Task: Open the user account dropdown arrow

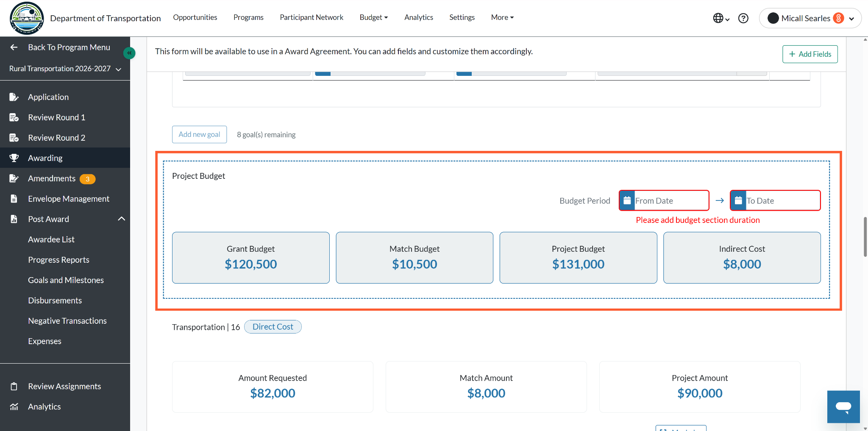Action: click(x=851, y=19)
